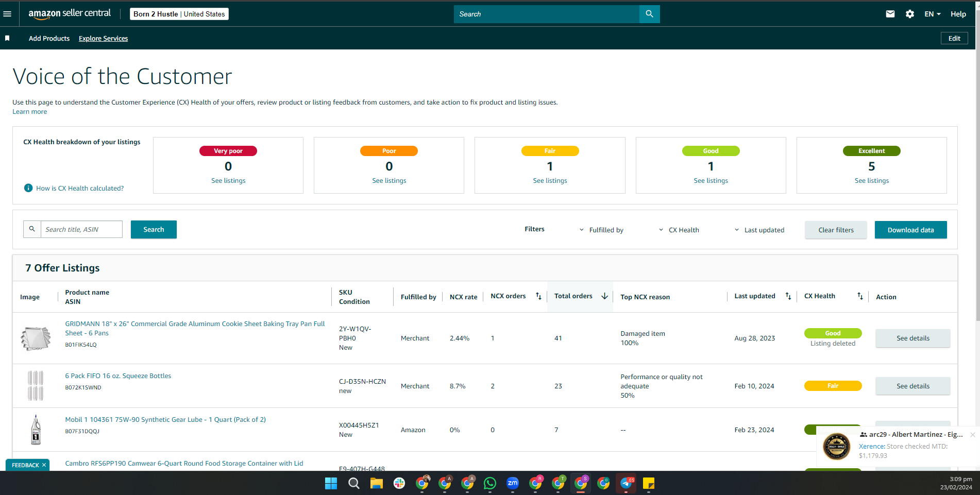Viewport: 980px width, 495px height.
Task: Click the bookmark flag icon
Action: click(7, 38)
